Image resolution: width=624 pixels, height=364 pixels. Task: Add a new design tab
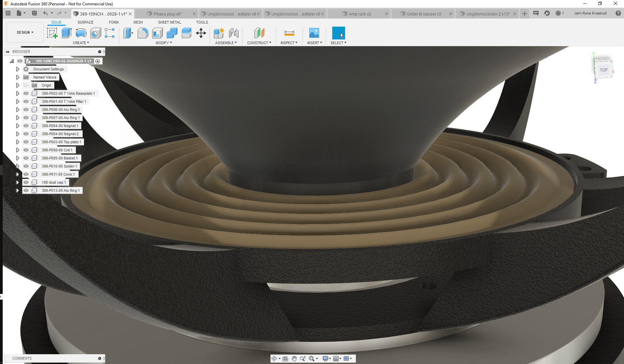(524, 13)
